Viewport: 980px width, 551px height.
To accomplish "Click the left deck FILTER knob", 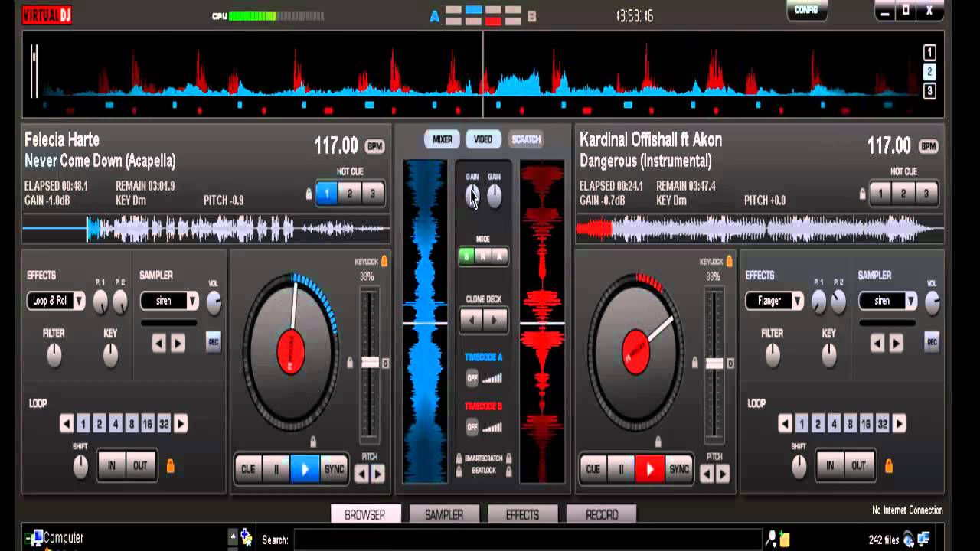I will click(x=54, y=354).
